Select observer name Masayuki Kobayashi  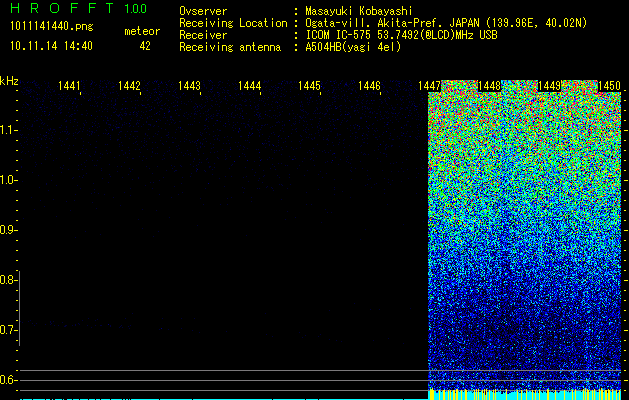tap(359, 11)
